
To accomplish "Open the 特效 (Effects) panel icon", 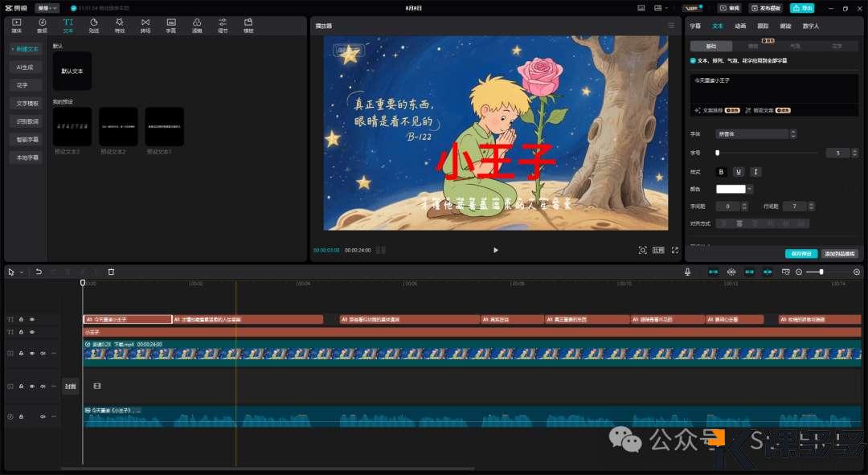I will click(x=120, y=25).
